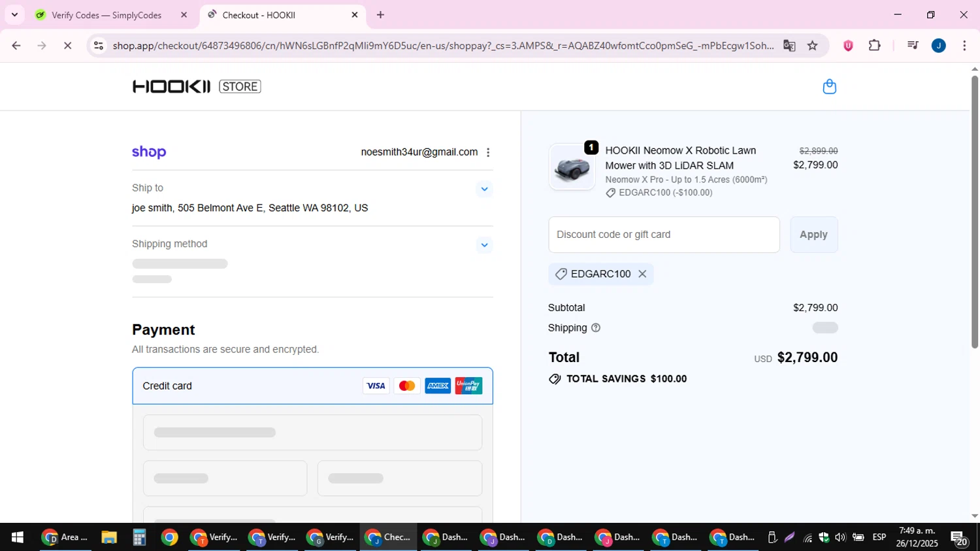Close the Checkout - HOOKII tab

point(355,15)
